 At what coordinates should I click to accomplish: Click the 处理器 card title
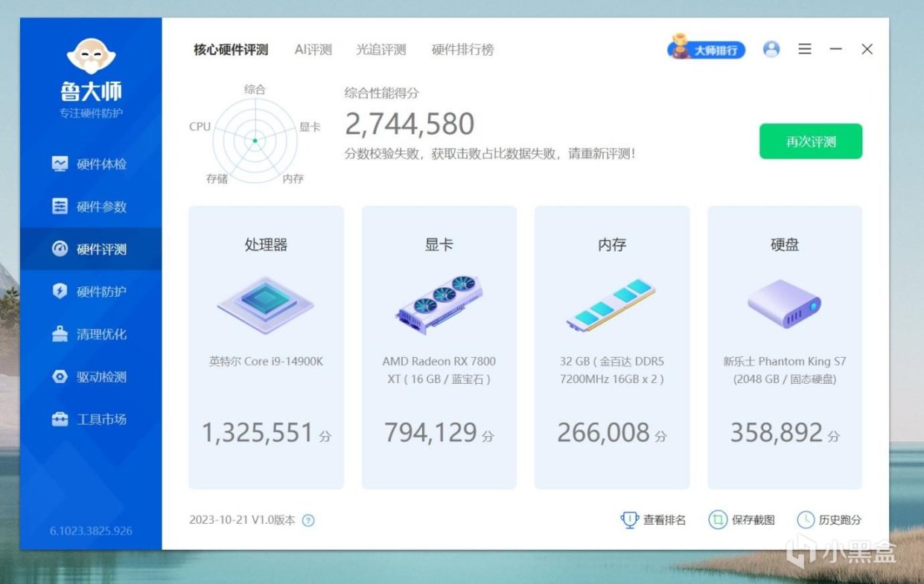pyautogui.click(x=266, y=245)
